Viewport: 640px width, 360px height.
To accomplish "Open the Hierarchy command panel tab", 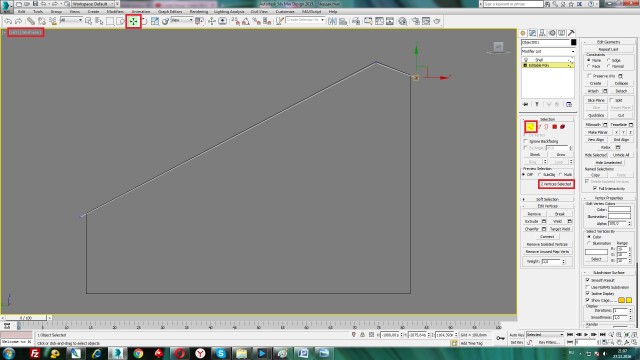I will click(x=542, y=33).
